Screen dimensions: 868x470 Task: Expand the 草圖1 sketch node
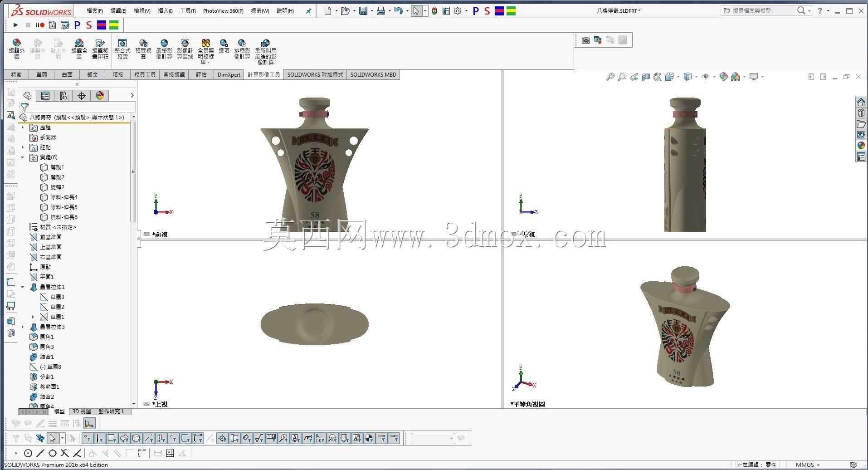[33, 317]
